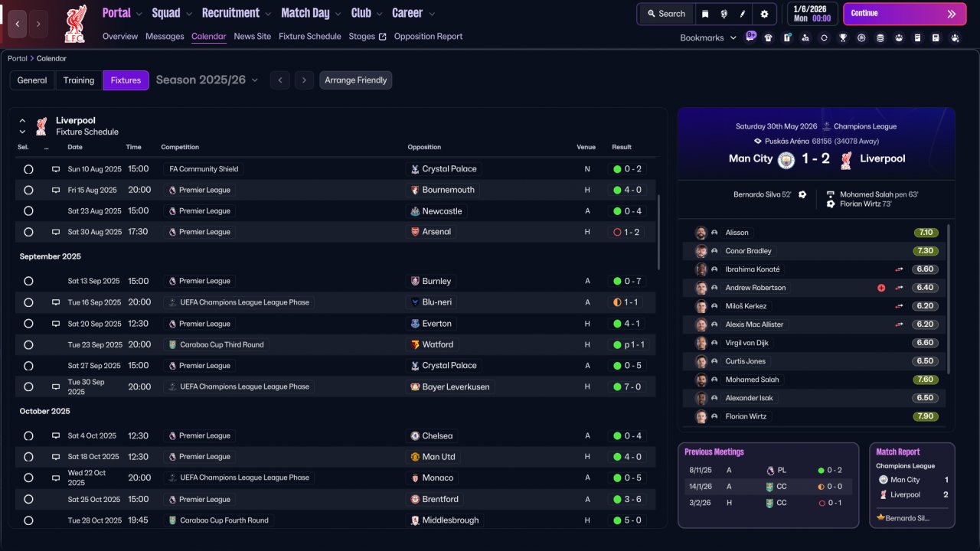Select the radio button for the Bournemouth fixture
Image resolution: width=980 pixels, height=551 pixels.
(x=28, y=190)
